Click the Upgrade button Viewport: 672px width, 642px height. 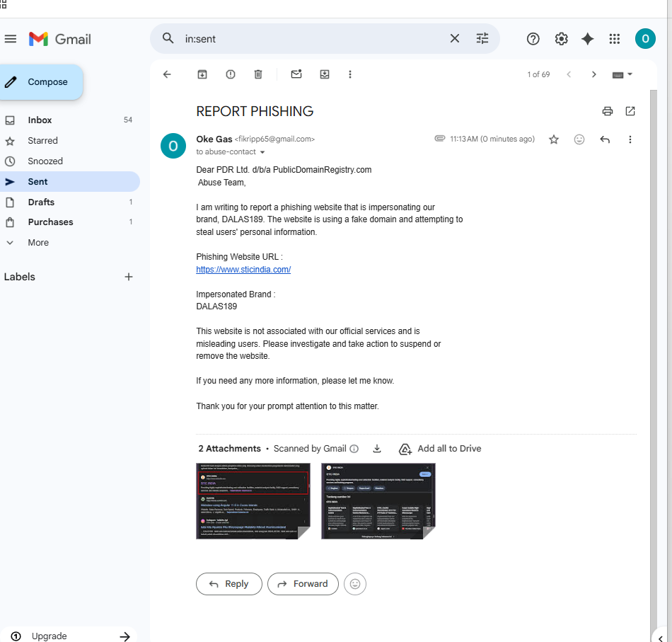[x=69, y=636]
